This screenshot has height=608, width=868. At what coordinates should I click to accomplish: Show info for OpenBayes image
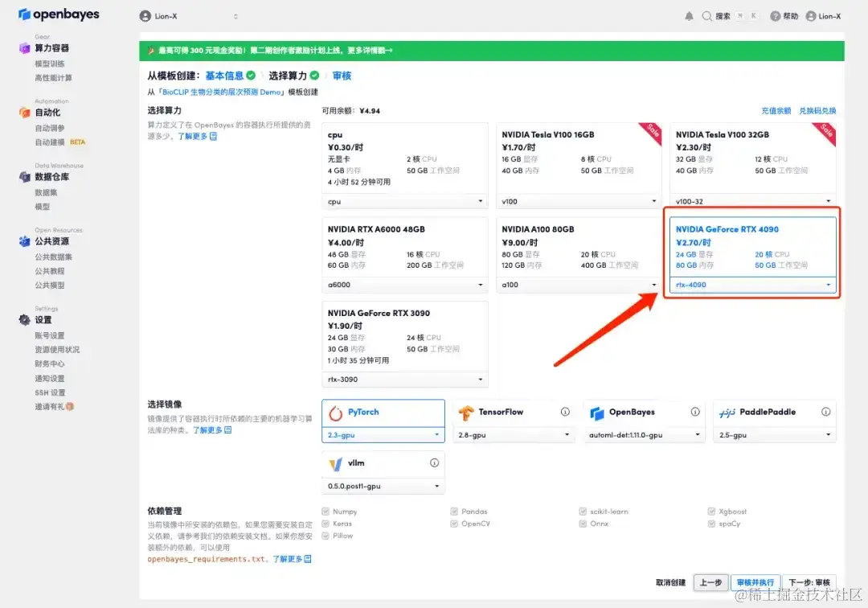(695, 412)
